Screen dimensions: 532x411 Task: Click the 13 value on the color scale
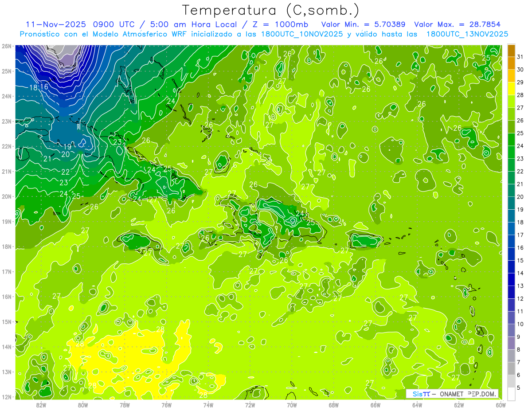[x=520, y=286]
